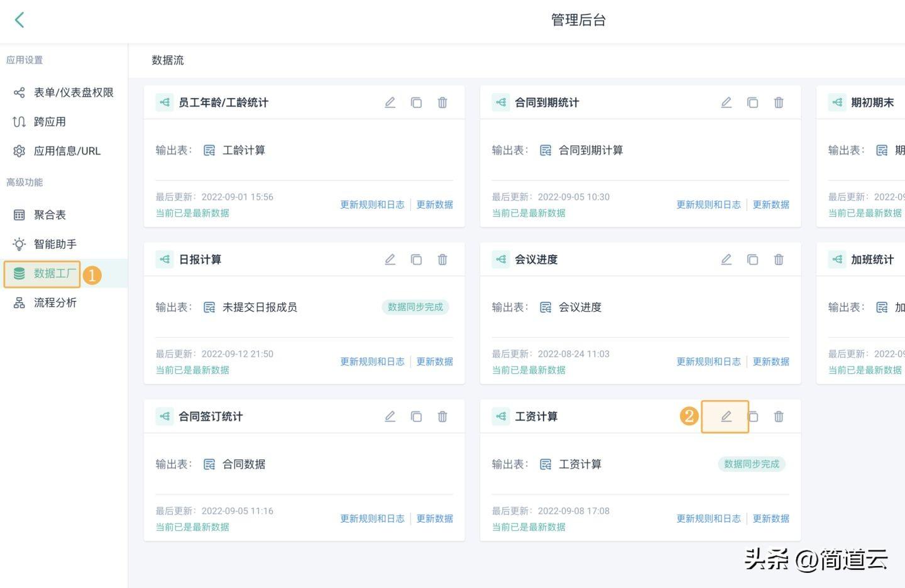The width and height of the screenshot is (905, 588).
Task: Delete the 日报计算 data flow
Action: 442,259
